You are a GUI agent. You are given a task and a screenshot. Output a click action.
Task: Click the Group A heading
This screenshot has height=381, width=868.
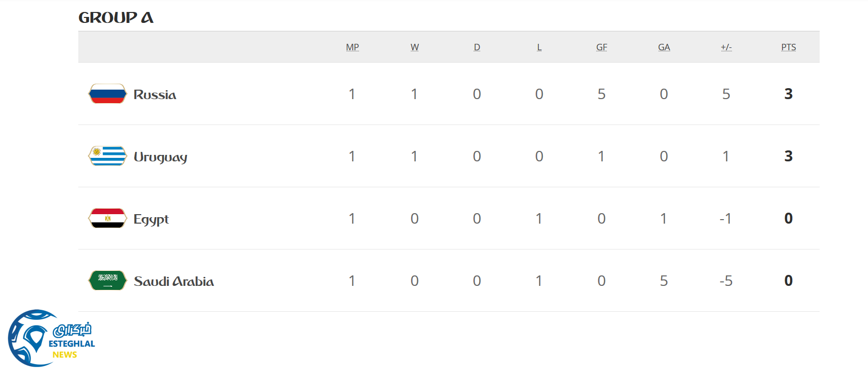116,17
